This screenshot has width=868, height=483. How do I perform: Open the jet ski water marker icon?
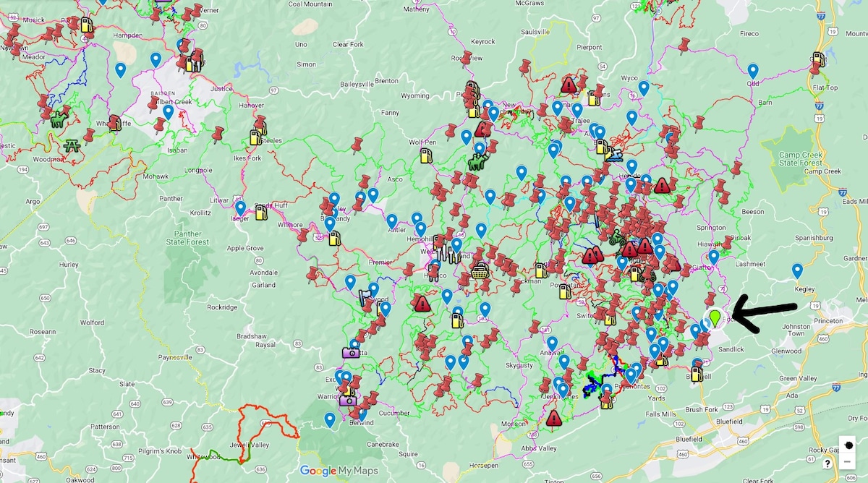coord(614,154)
